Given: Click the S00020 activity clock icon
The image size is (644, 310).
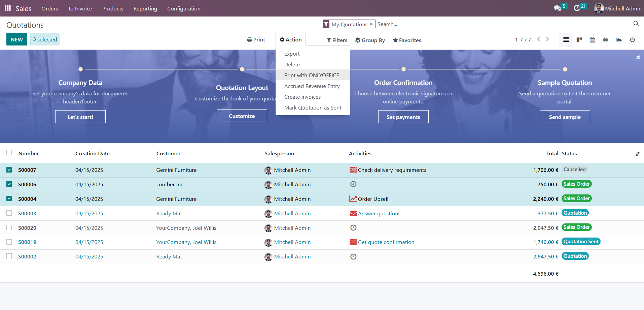Looking at the screenshot, I should click(x=353, y=227).
